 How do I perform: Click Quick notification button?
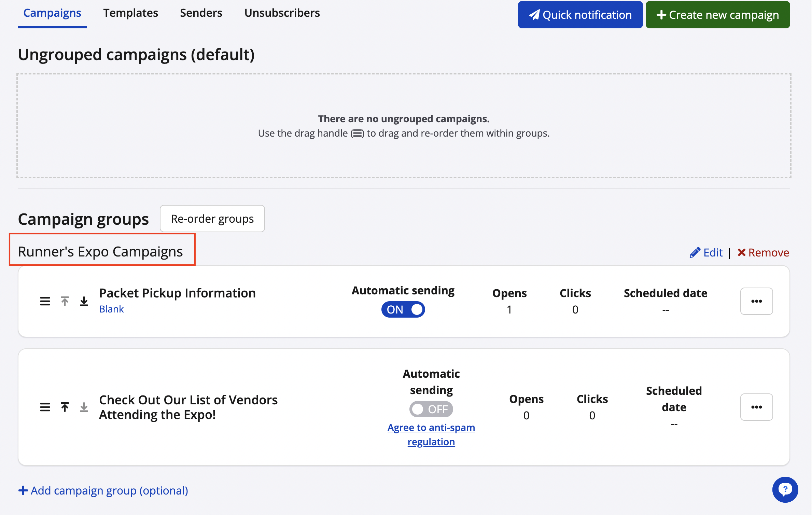click(x=580, y=15)
